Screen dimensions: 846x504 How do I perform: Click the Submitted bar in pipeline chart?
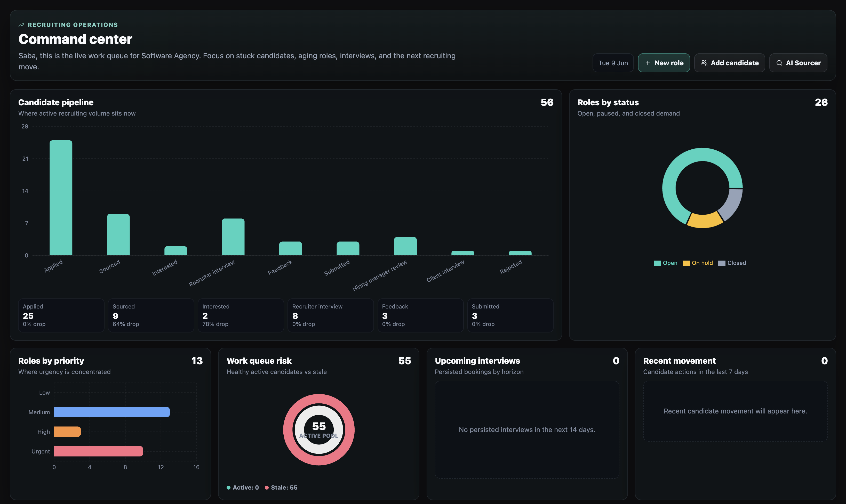tap(348, 249)
